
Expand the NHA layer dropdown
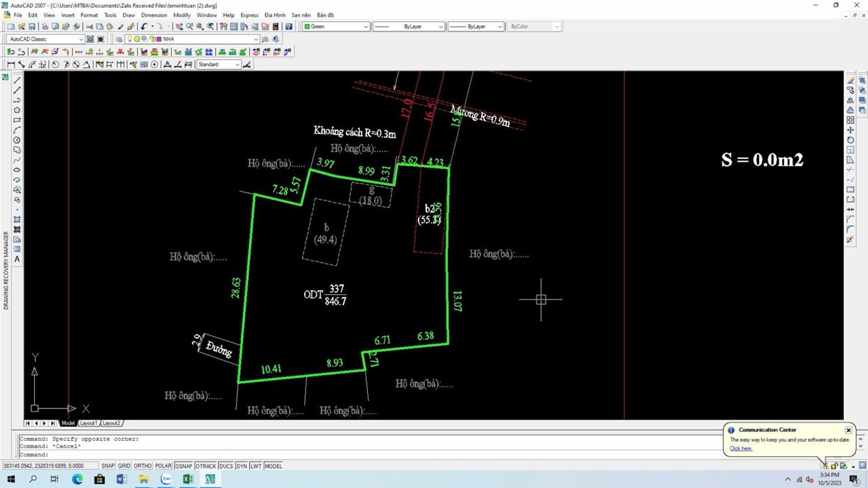click(256, 39)
